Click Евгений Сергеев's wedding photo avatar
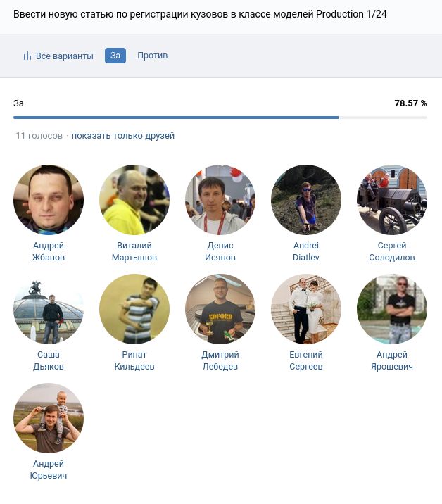This screenshot has width=442, height=504. pyautogui.click(x=306, y=309)
